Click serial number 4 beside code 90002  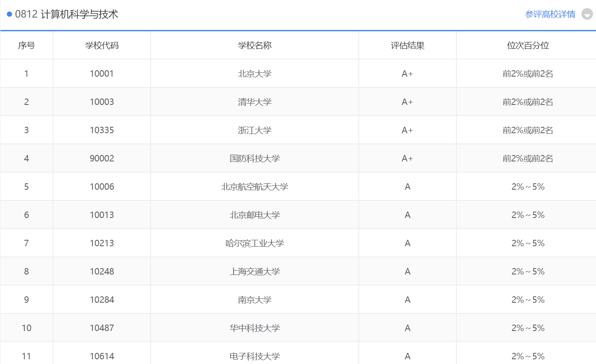pos(27,158)
